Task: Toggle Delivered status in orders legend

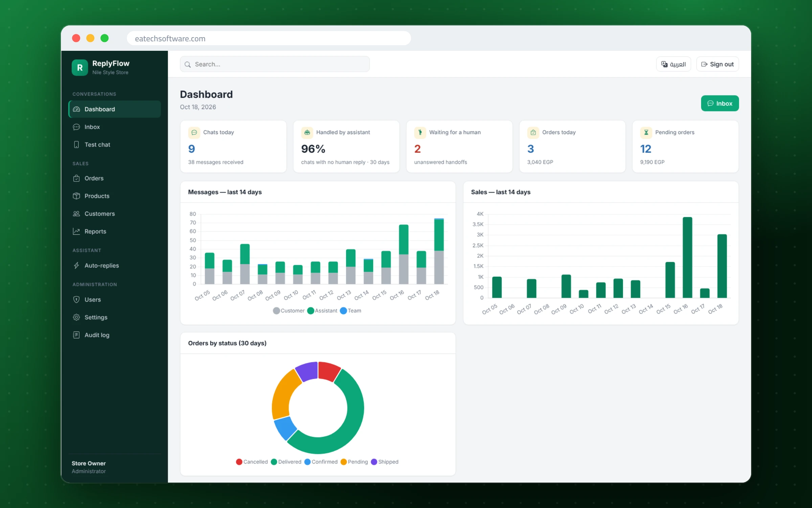Action: point(286,462)
